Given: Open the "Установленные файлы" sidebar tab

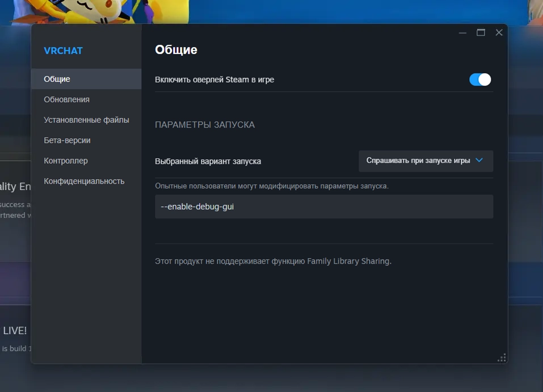Looking at the screenshot, I should (x=86, y=120).
